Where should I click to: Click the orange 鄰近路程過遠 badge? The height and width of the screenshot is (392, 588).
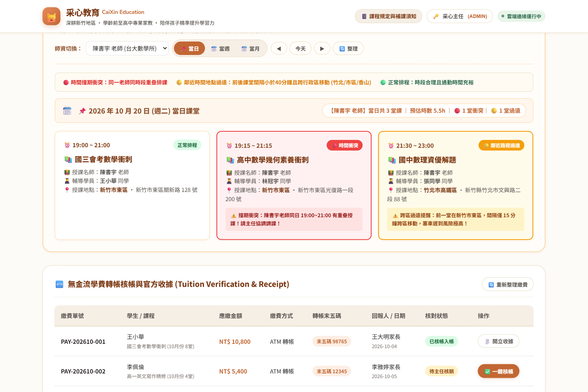pyautogui.click(x=501, y=145)
